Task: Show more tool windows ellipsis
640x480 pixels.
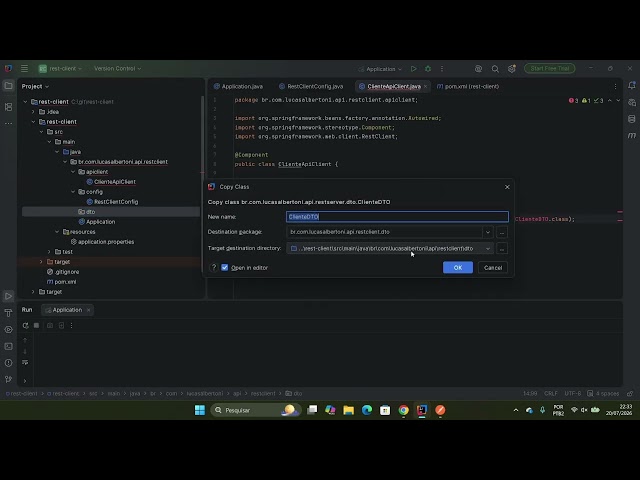Action: point(8,123)
